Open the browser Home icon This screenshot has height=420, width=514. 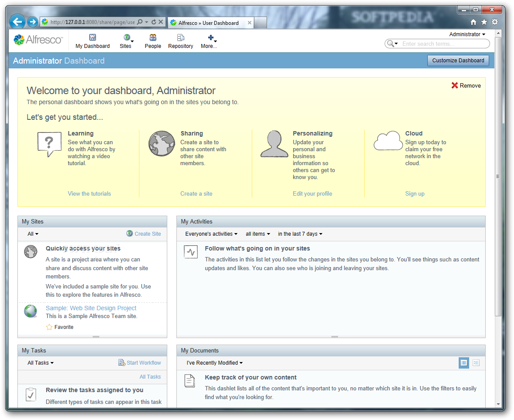click(473, 22)
